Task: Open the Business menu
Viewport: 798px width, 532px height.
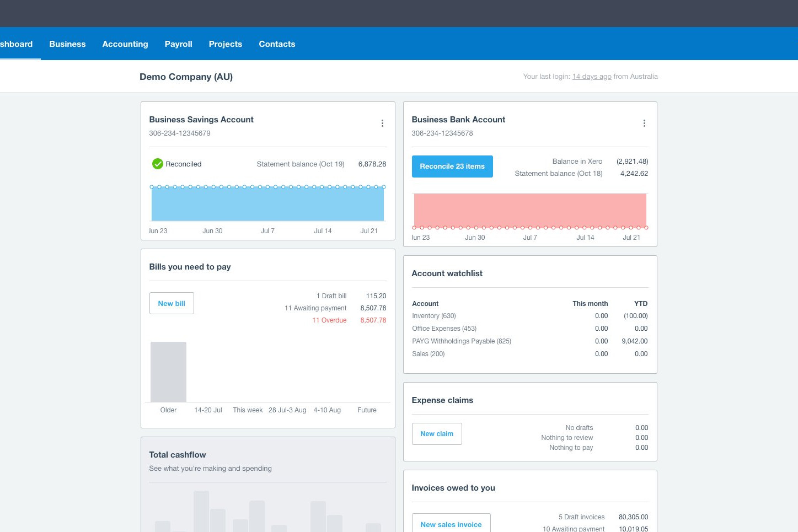Action: point(67,44)
